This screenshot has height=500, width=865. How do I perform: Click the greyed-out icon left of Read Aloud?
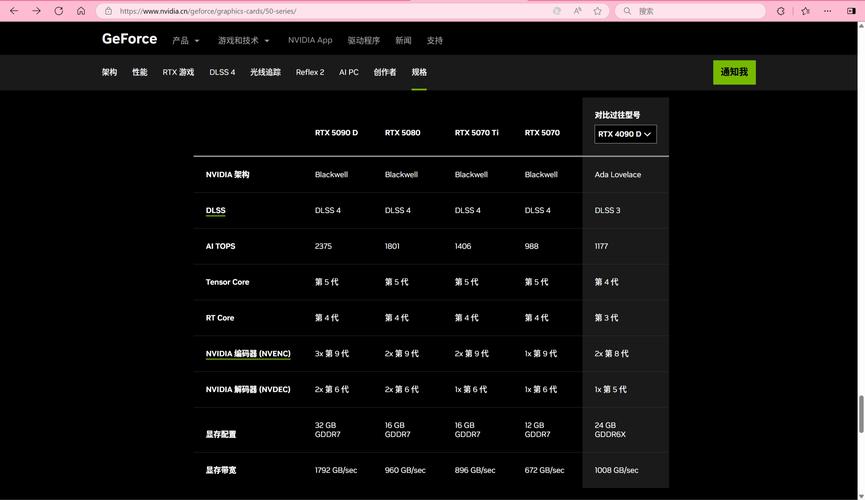point(557,11)
